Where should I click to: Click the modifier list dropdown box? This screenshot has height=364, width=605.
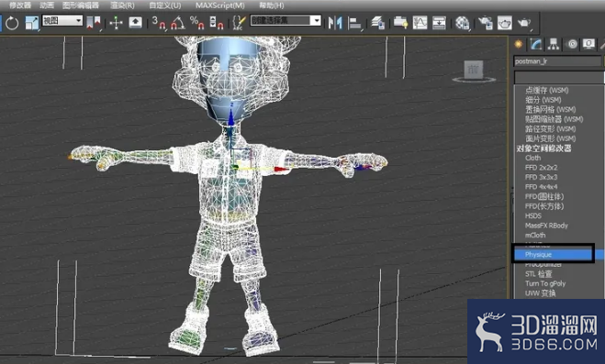coord(559,77)
